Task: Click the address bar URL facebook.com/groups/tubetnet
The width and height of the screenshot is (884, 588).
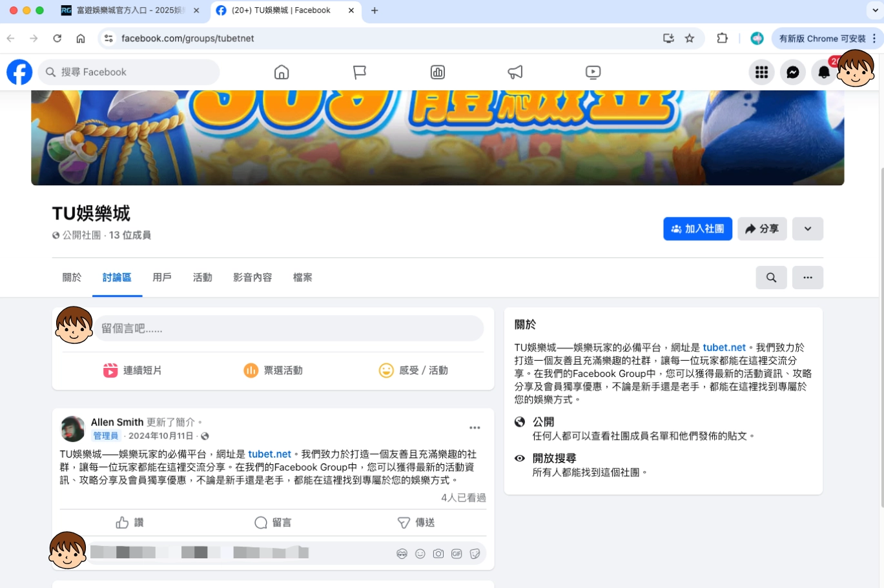Action: coord(188,39)
